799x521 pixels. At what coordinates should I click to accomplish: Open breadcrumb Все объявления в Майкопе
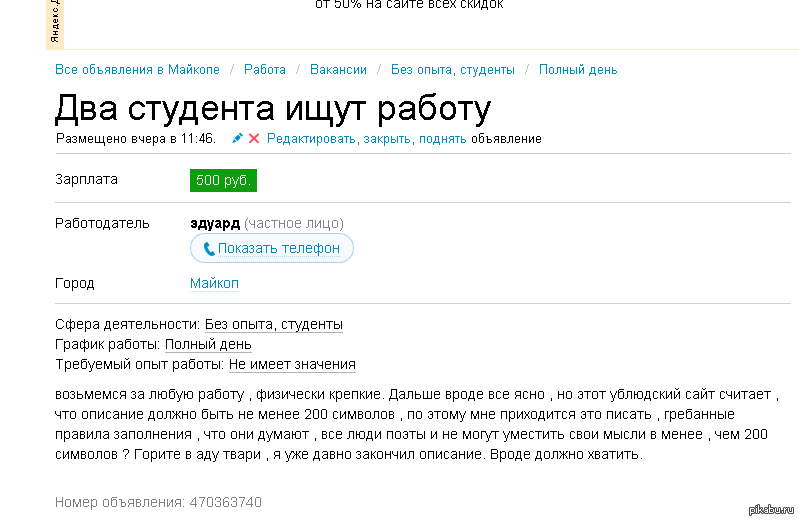point(137,70)
